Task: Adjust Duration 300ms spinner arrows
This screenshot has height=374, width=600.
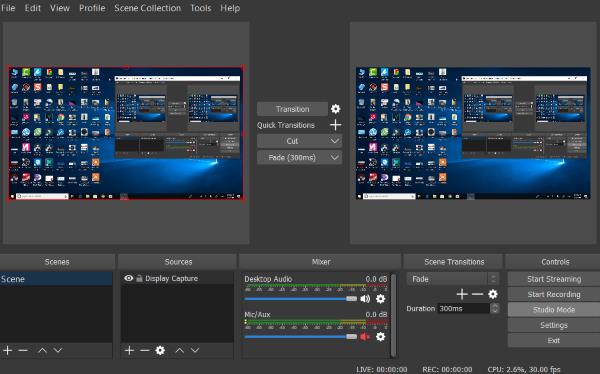Action: point(495,308)
